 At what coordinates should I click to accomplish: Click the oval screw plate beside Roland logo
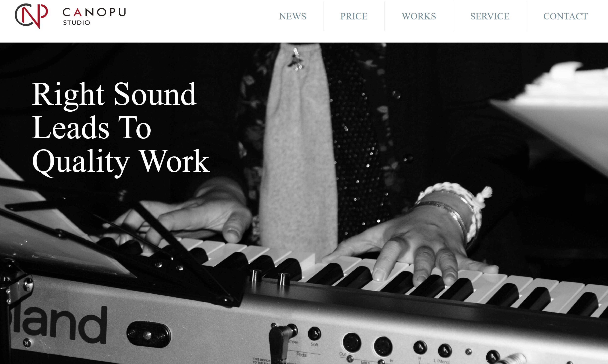pos(148,334)
